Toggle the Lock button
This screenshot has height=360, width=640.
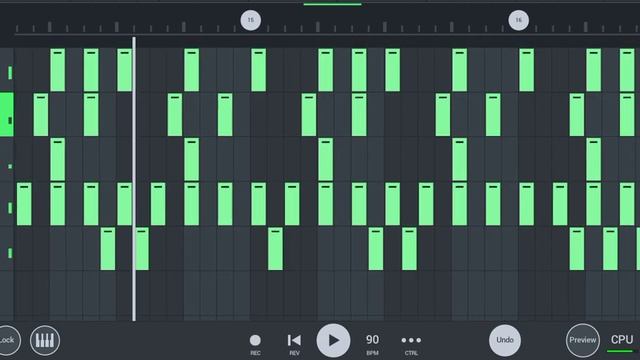click(7, 340)
